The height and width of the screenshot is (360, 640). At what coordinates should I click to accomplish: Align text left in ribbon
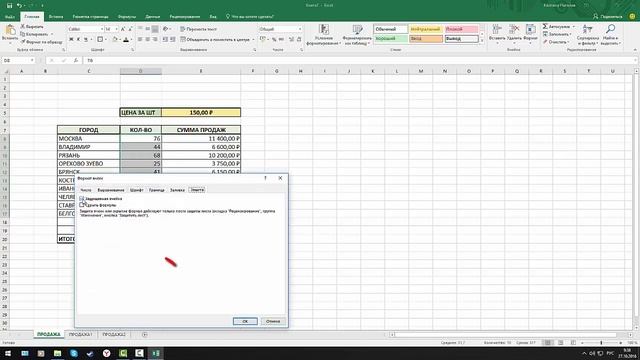click(140, 40)
